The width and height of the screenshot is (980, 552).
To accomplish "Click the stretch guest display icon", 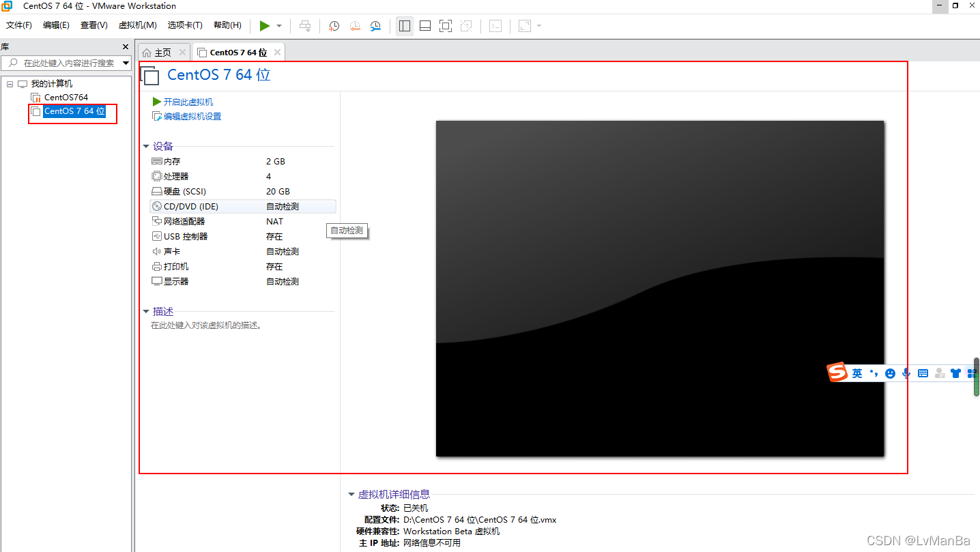I will 525,26.
